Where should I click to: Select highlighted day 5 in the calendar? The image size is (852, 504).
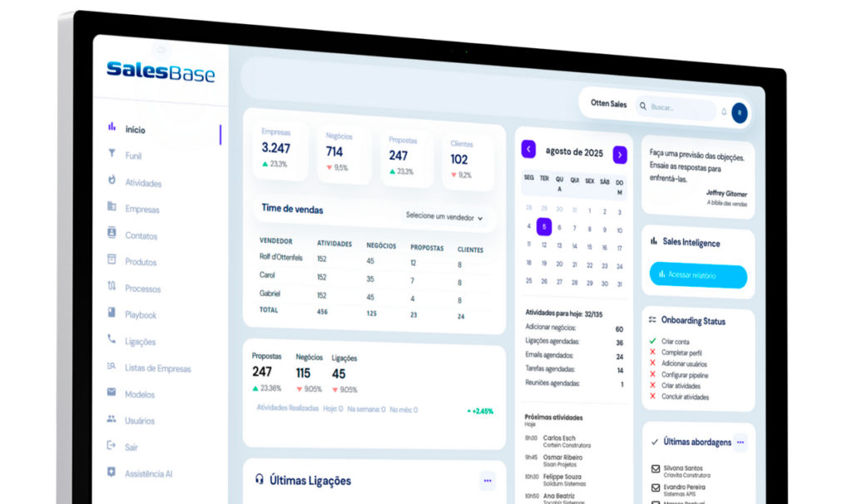[544, 226]
